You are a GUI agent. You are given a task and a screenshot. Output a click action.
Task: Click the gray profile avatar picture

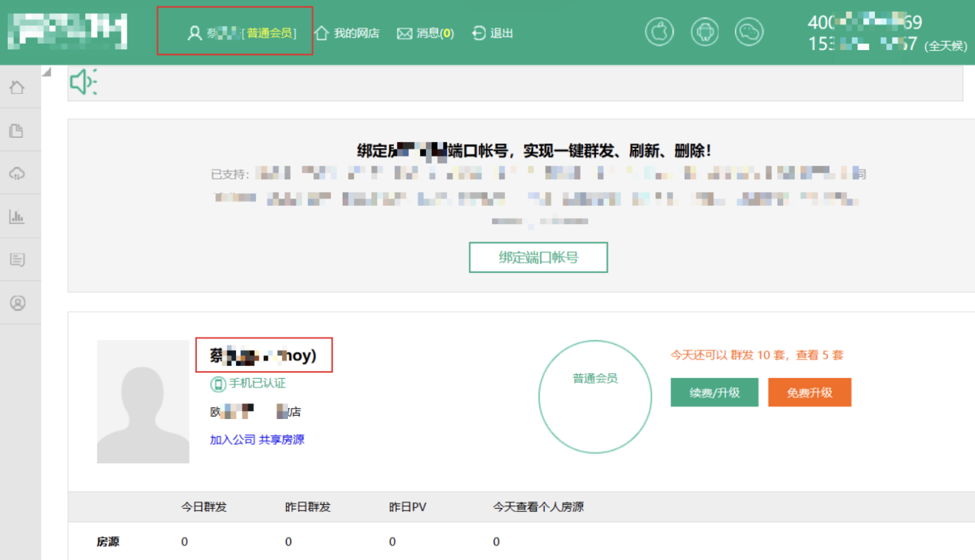coord(143,401)
